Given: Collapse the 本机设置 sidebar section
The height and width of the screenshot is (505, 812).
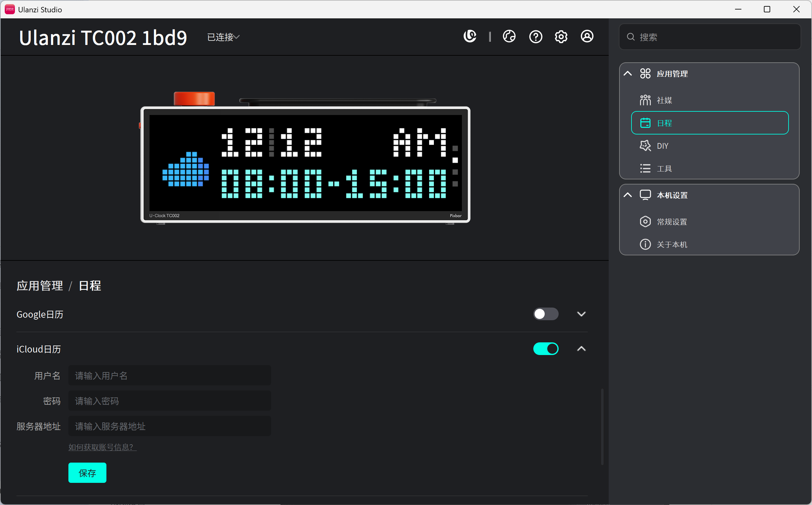Looking at the screenshot, I should 628,195.
